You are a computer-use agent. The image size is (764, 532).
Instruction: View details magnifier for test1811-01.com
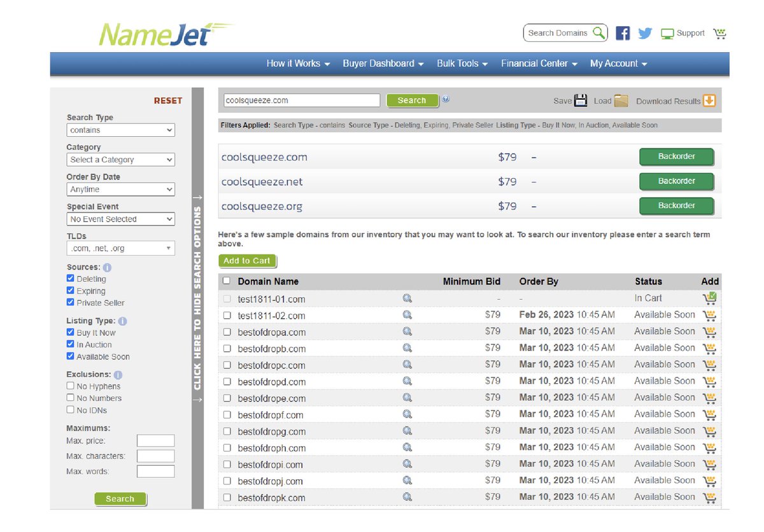pyautogui.click(x=407, y=298)
